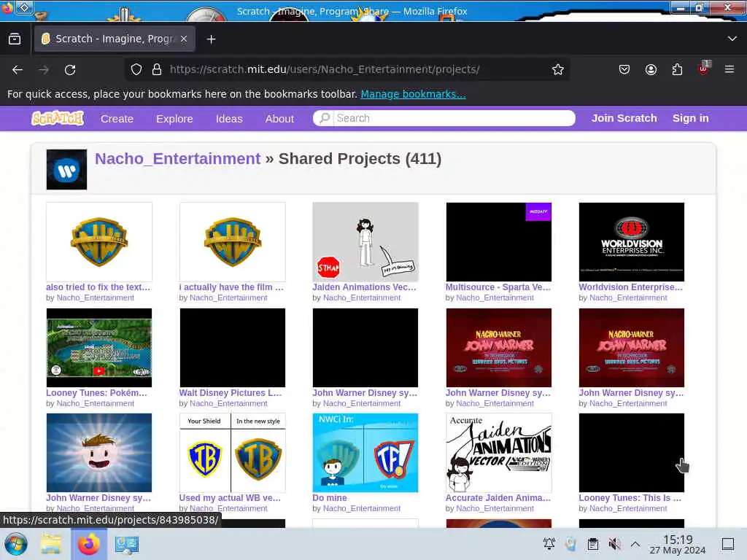The height and width of the screenshot is (560, 747).
Task: Bookmark this page with the star icon
Action: [x=558, y=69]
